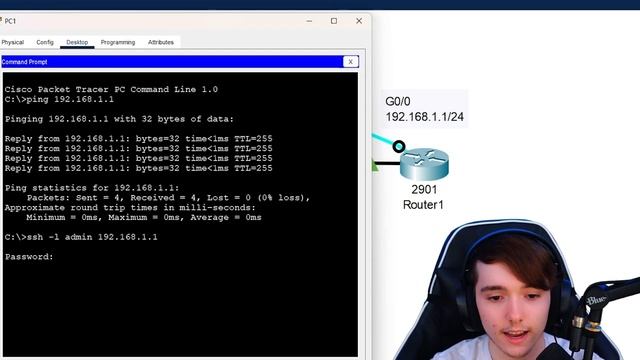The image size is (640, 360).
Task: Click the ping 192.168.1.1 command line
Action: coord(59,100)
